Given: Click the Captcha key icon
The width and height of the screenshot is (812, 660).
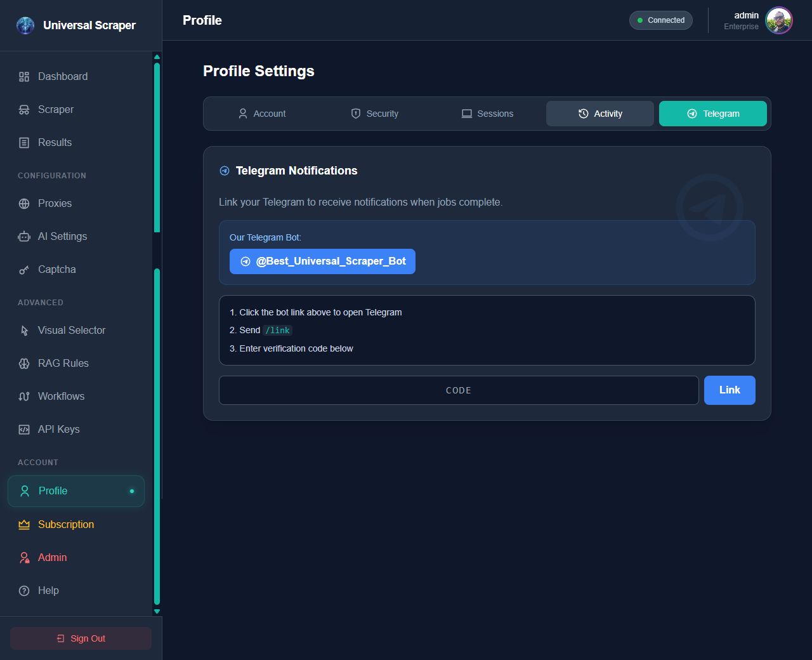Looking at the screenshot, I should (x=24, y=270).
